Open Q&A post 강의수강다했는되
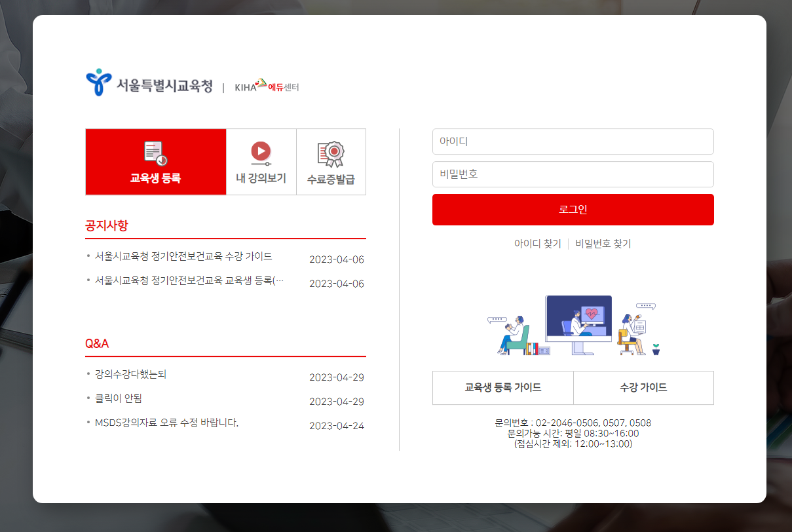The height and width of the screenshot is (532, 792). click(x=130, y=374)
